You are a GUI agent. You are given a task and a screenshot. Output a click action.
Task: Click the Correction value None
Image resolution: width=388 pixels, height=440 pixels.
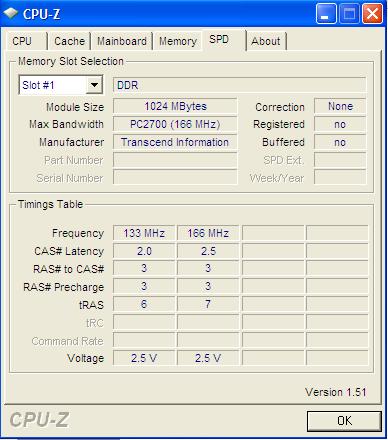tap(340, 106)
